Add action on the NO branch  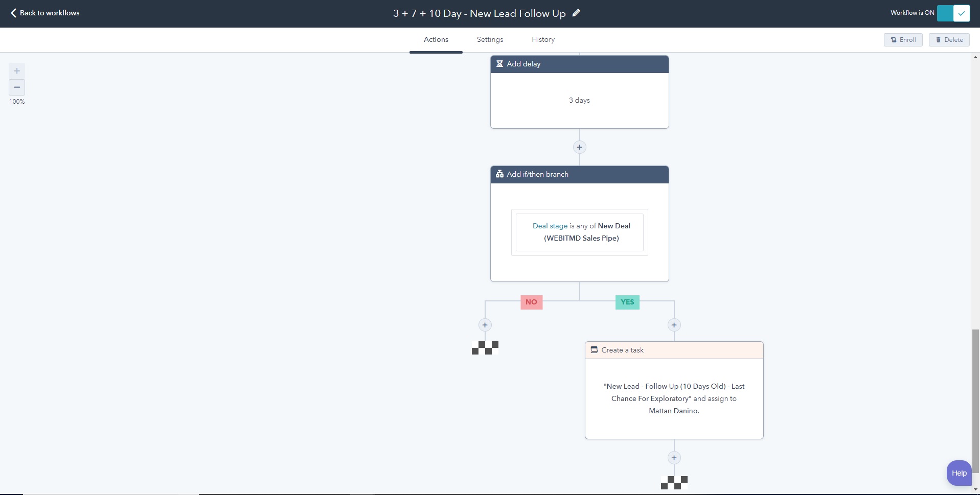[x=485, y=325]
